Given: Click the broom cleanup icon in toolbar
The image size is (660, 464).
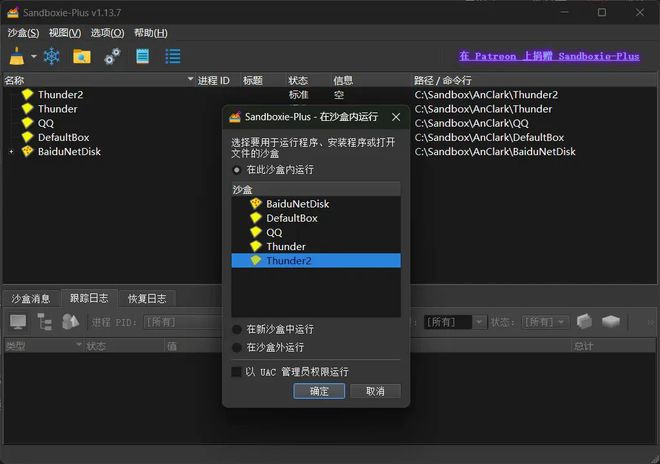Looking at the screenshot, I should click(17, 56).
